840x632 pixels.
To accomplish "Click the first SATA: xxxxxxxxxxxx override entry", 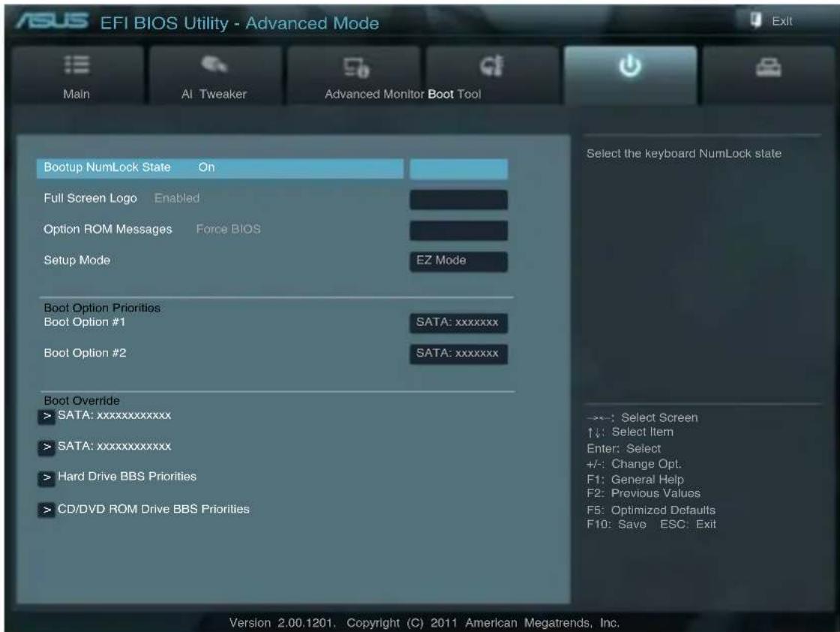I will click(x=115, y=415).
